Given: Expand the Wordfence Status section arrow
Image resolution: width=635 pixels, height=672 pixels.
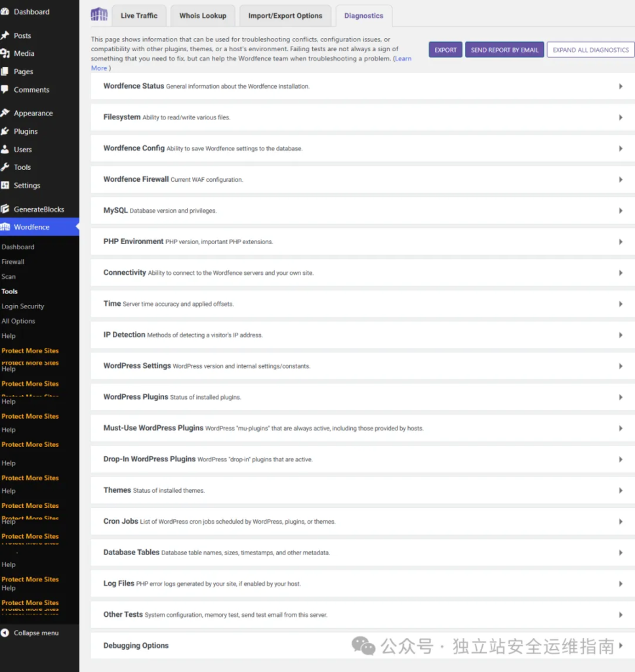Looking at the screenshot, I should pyautogui.click(x=621, y=86).
